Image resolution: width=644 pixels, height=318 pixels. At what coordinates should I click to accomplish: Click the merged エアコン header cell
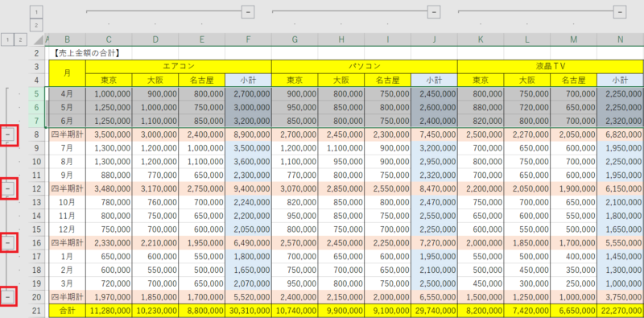click(x=179, y=67)
